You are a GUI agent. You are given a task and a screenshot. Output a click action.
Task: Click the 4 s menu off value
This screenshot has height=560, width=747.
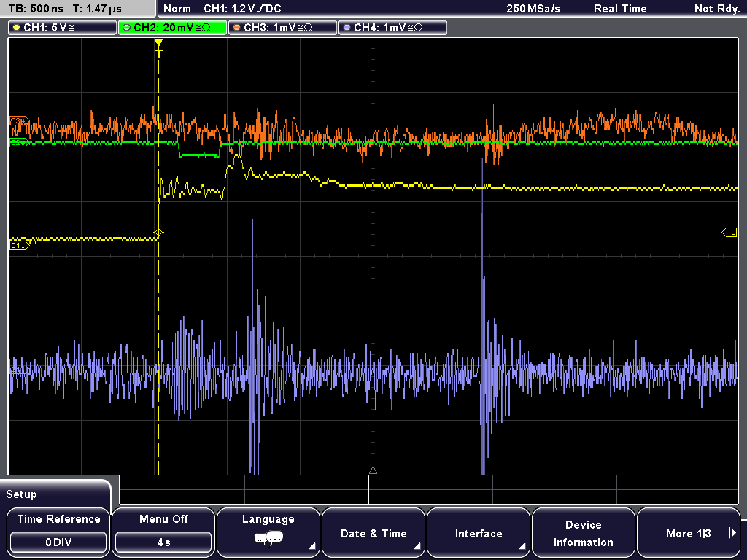pos(163,542)
